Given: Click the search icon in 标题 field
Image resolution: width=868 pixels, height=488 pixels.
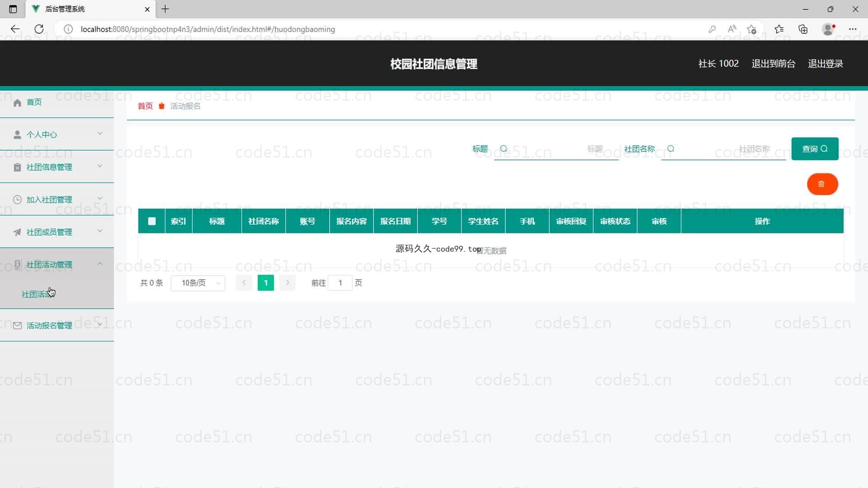Looking at the screenshot, I should [504, 149].
